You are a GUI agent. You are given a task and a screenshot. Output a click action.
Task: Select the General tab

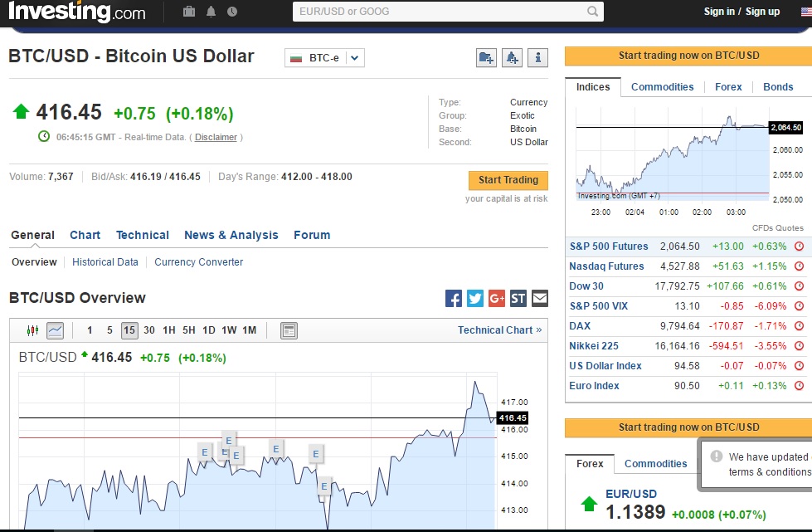32,235
